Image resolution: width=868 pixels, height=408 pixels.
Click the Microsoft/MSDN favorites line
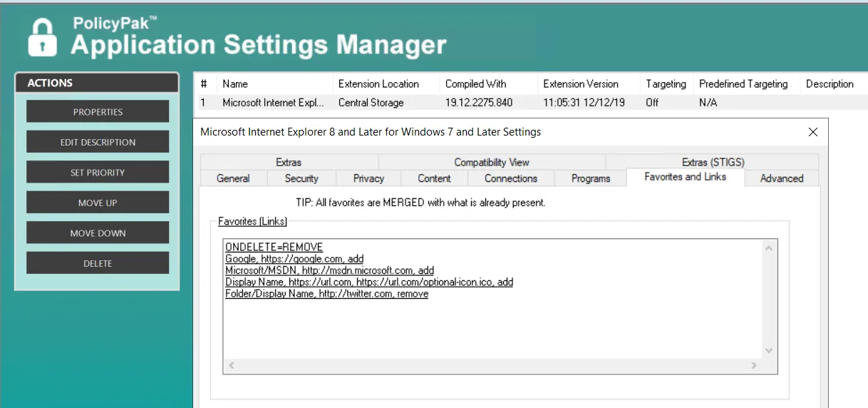click(329, 270)
